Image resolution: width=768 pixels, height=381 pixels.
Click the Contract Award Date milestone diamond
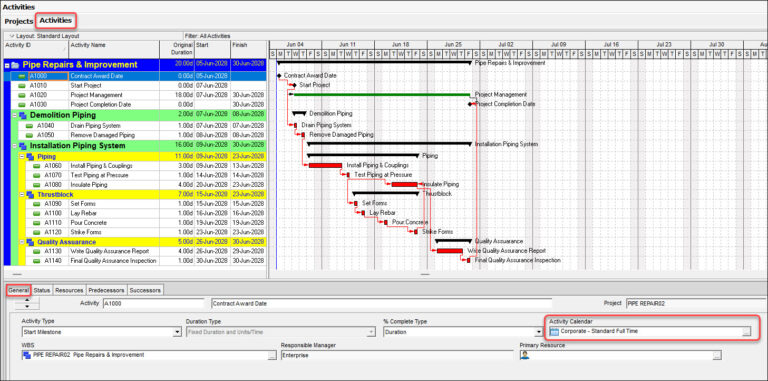pos(279,76)
